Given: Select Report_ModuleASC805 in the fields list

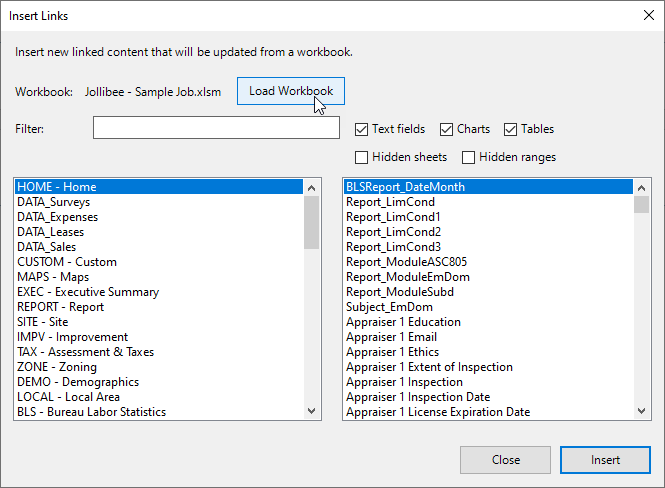Looking at the screenshot, I should [x=488, y=262].
